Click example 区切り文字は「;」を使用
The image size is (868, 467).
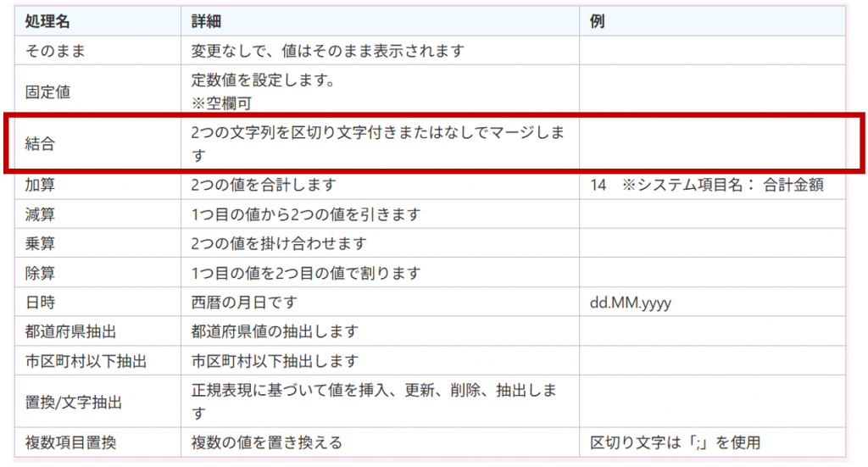(x=675, y=442)
